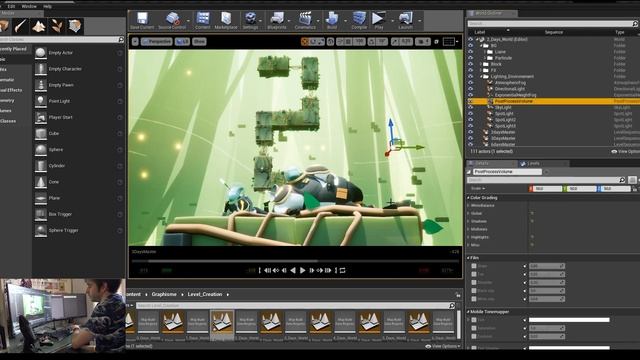This screenshot has height=360, width=640.
Task: Open the Launch options dropdown arrow
Action: pyautogui.click(x=420, y=20)
